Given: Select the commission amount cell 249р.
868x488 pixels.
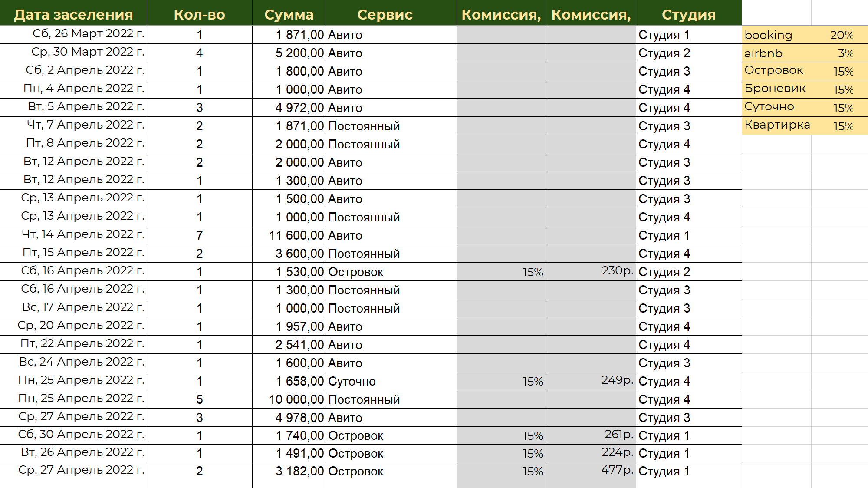Looking at the screenshot, I should coord(591,381).
